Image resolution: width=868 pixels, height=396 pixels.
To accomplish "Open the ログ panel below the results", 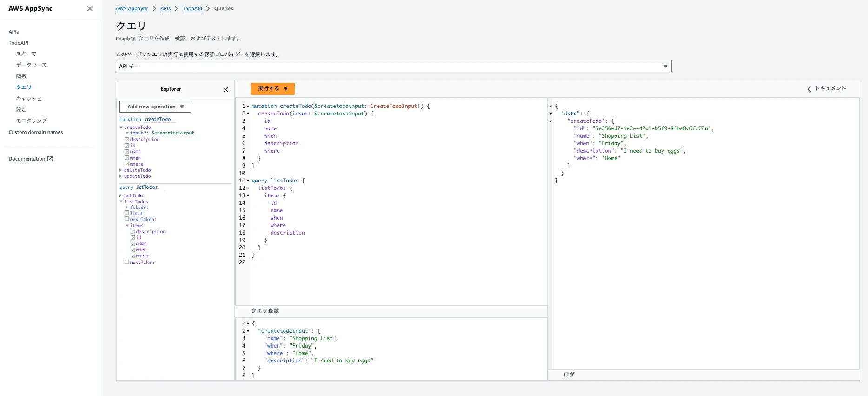I will pyautogui.click(x=703, y=375).
